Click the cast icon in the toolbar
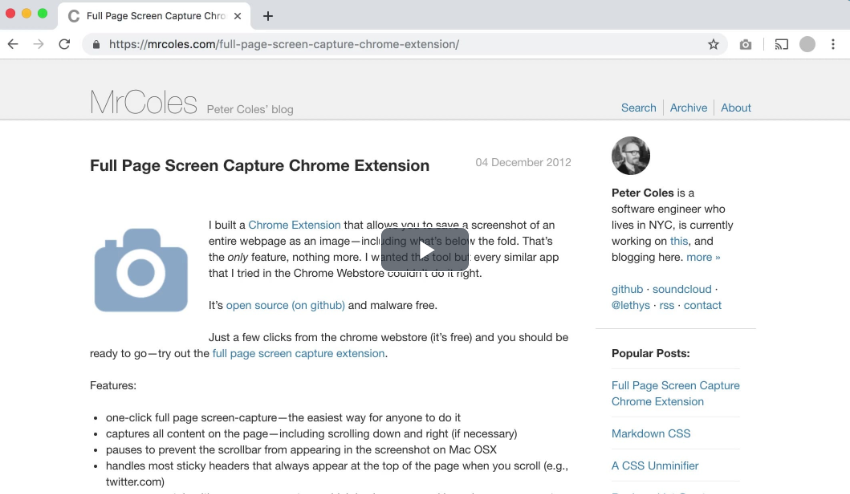This screenshot has height=494, width=850. (x=781, y=44)
